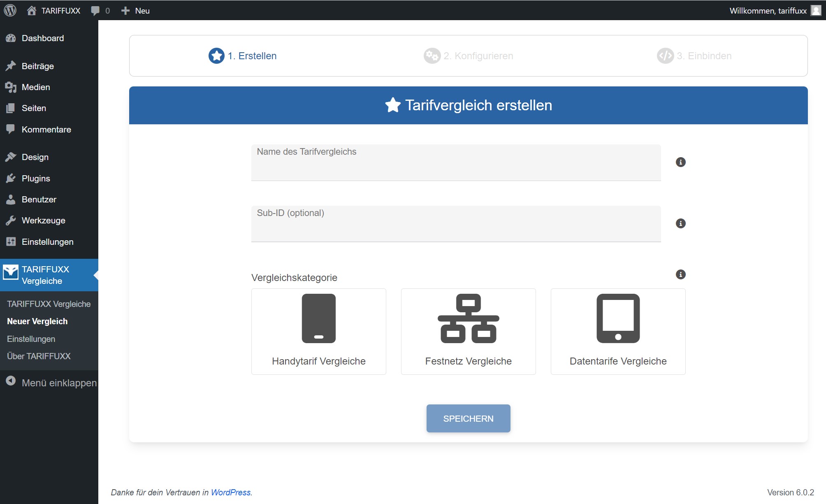The width and height of the screenshot is (826, 504).
Task: Open the Plugins menu item
Action: tap(49, 179)
